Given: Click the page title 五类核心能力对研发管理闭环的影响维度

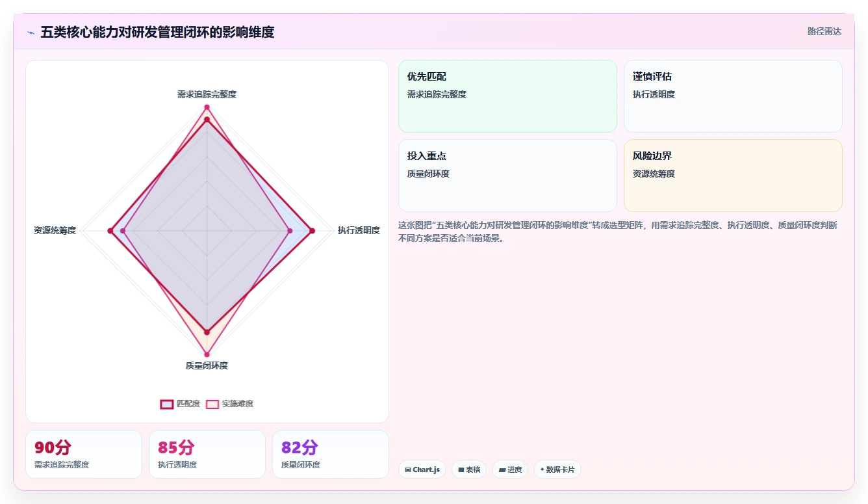Looking at the screenshot, I should coord(157,32).
